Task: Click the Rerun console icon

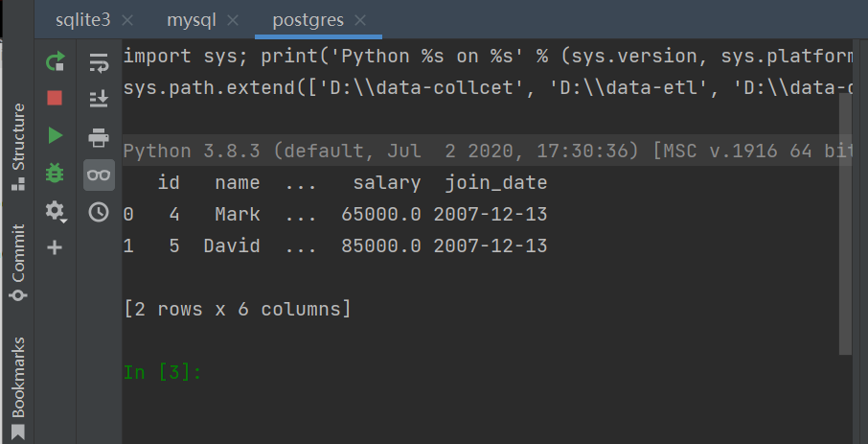Action: (55, 61)
